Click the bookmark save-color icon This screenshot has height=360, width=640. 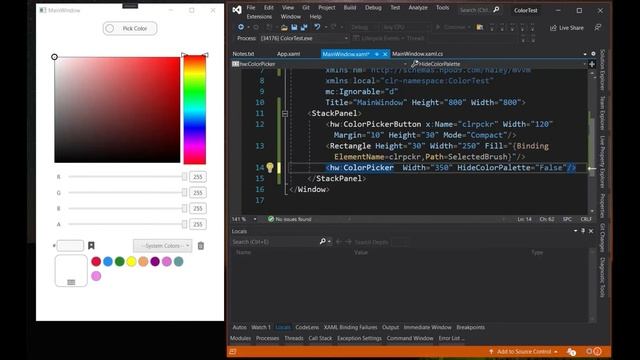click(91, 245)
